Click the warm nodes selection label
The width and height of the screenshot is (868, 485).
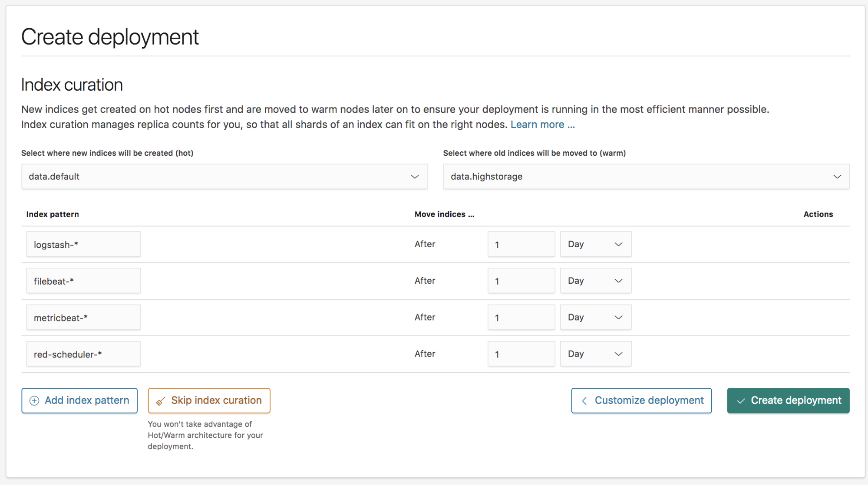coord(534,153)
